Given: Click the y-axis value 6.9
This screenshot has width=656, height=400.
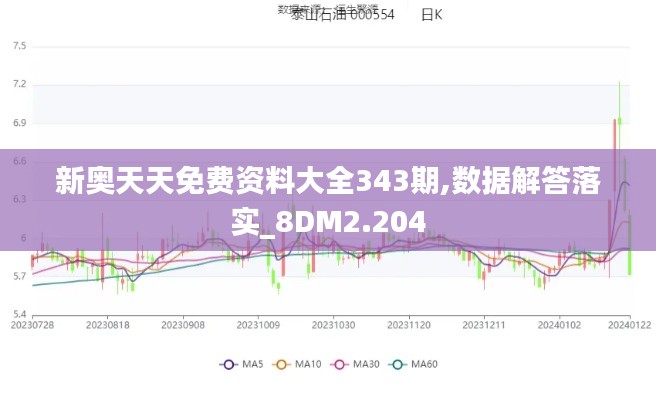Looking at the screenshot, I should pos(20,123).
